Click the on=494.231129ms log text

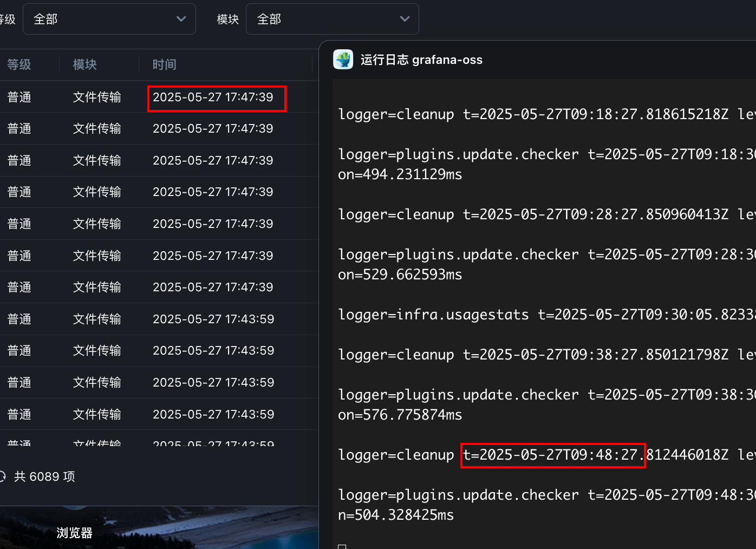[x=400, y=174]
